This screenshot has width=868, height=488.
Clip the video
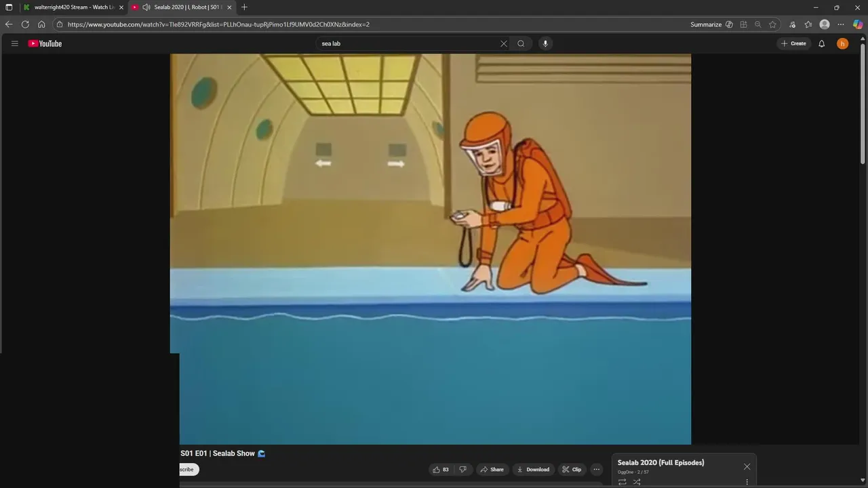[x=572, y=470]
